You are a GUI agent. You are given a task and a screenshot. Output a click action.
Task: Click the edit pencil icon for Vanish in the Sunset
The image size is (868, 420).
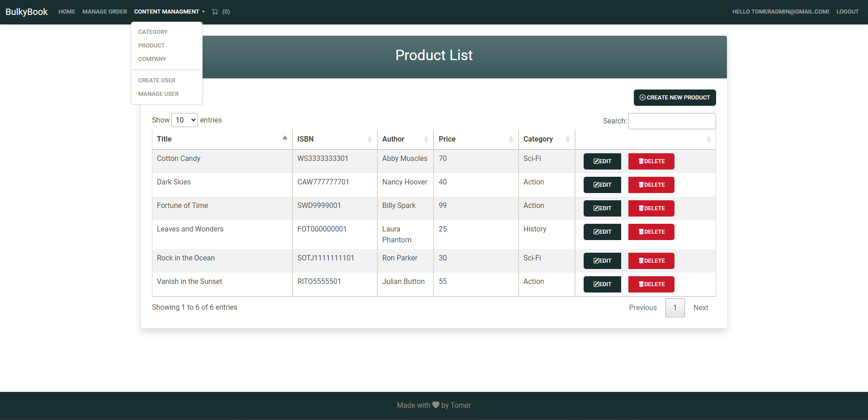click(595, 284)
